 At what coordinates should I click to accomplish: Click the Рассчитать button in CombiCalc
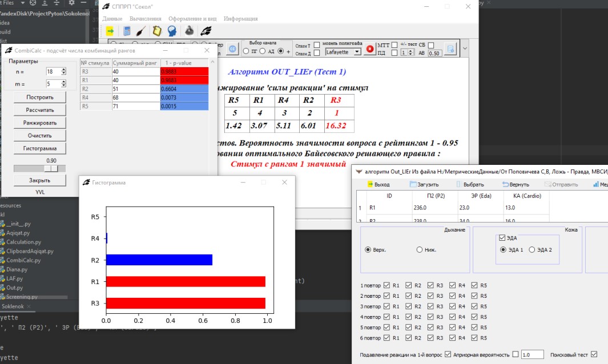(x=40, y=110)
